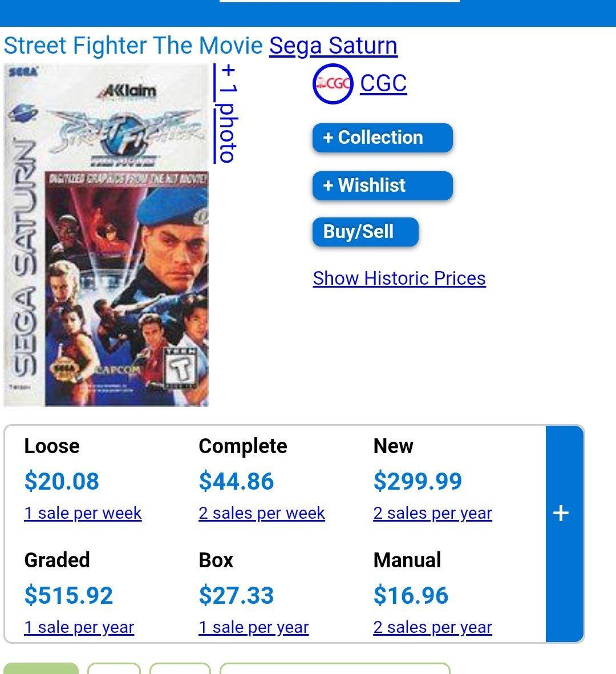Screen dimensions: 616x674
Task: Open the '+ 1 photo' link
Action: [x=226, y=114]
